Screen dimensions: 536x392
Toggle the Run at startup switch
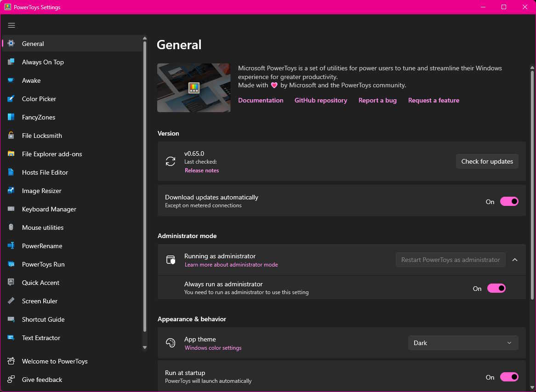tap(509, 377)
